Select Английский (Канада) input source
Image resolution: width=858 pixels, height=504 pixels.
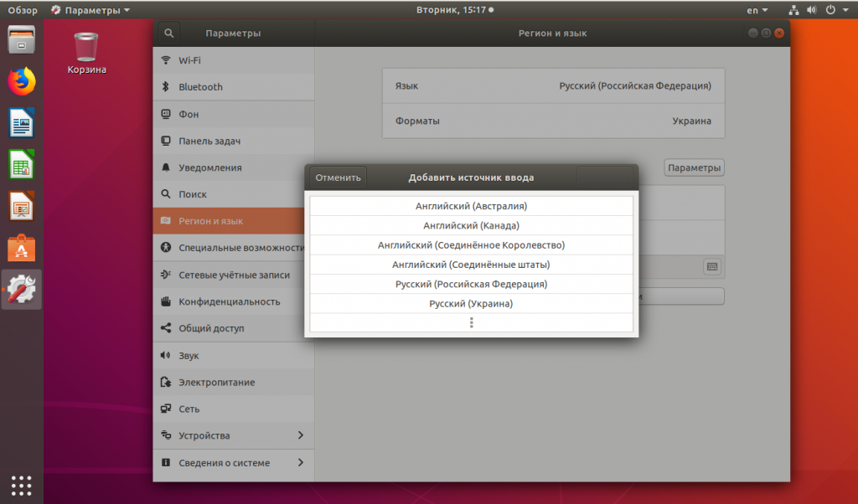(471, 225)
